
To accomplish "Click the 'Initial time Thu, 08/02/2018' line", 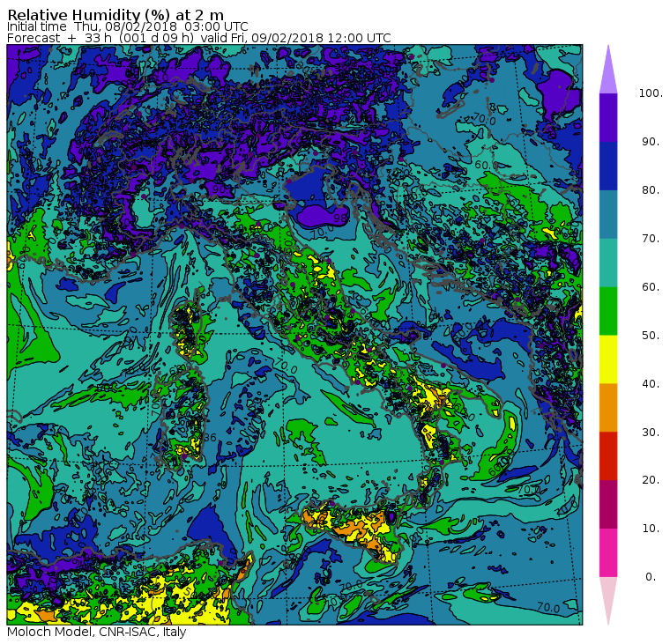I will pos(127,27).
